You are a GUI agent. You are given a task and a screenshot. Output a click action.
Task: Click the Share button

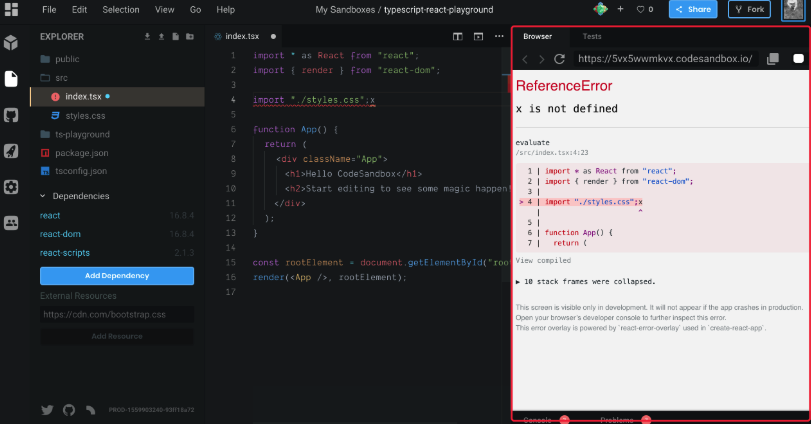click(693, 9)
